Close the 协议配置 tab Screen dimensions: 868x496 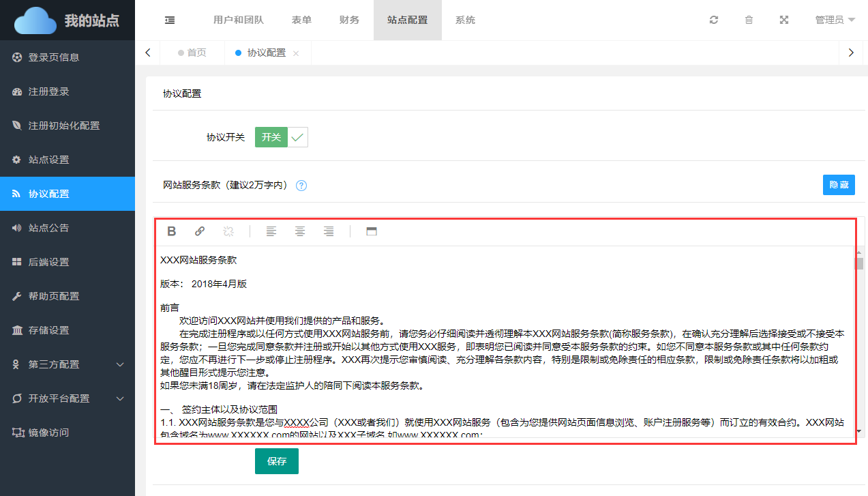point(296,53)
